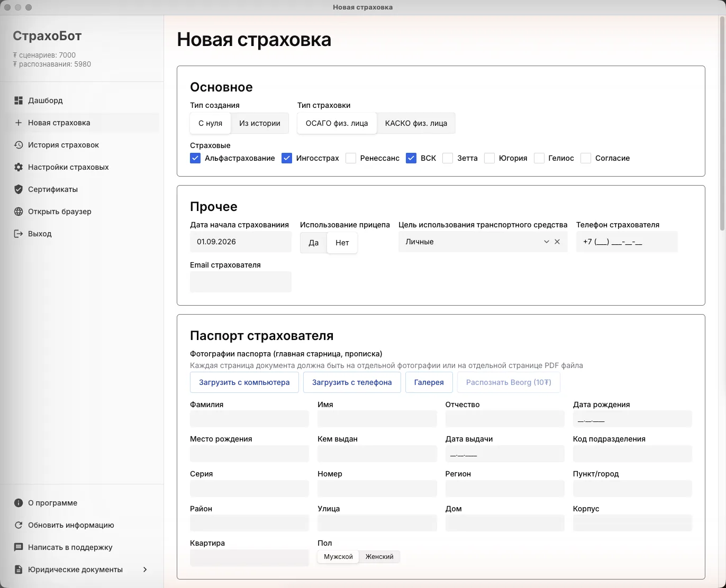Click the document icon for Юридические документы
This screenshot has width=726, height=588.
tap(19, 569)
